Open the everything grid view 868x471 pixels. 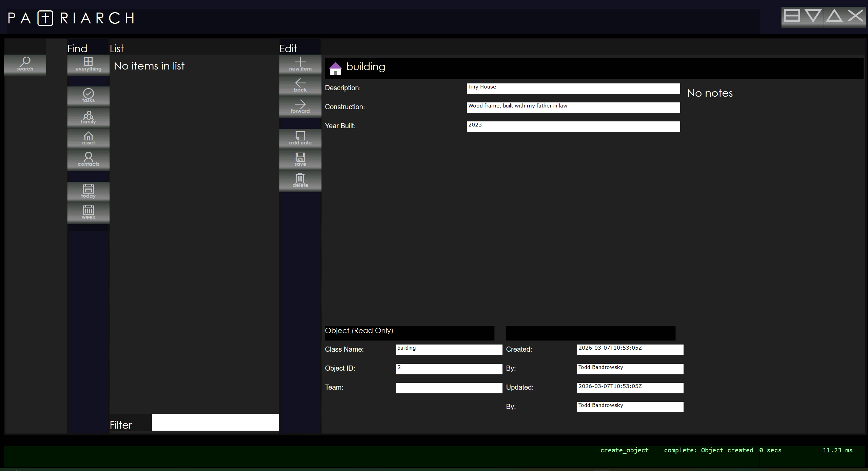coord(88,64)
